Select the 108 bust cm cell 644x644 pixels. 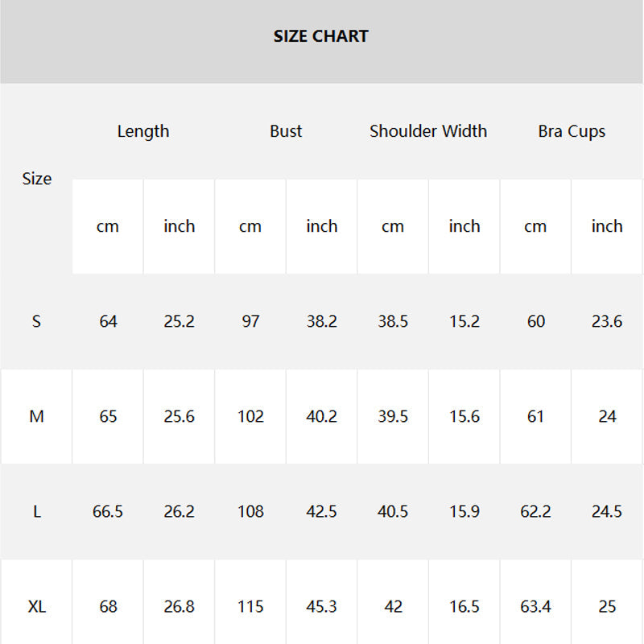coord(250,512)
